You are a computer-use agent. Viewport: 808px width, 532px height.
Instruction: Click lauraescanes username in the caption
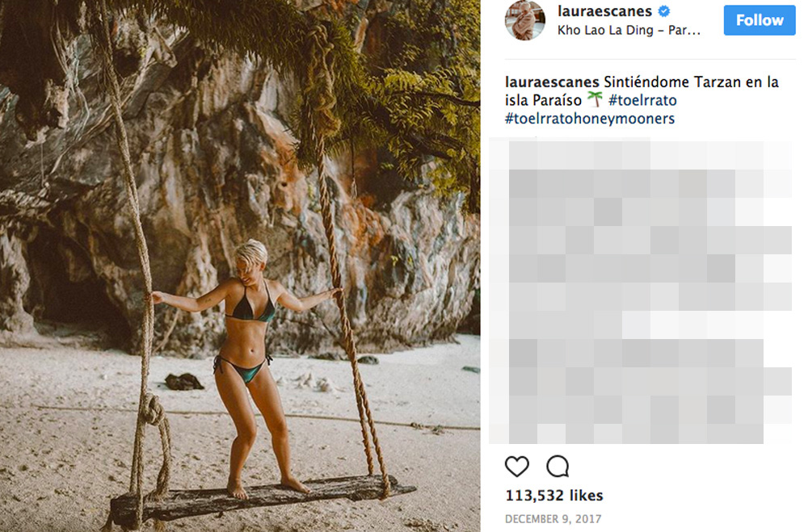tap(552, 82)
